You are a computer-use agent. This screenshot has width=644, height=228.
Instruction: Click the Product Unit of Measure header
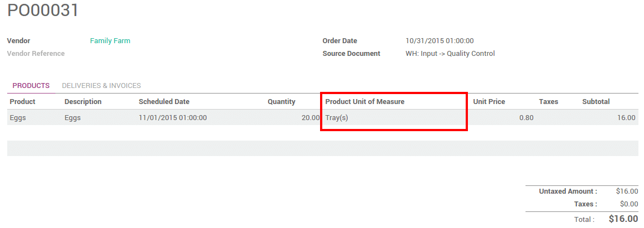coord(365,102)
